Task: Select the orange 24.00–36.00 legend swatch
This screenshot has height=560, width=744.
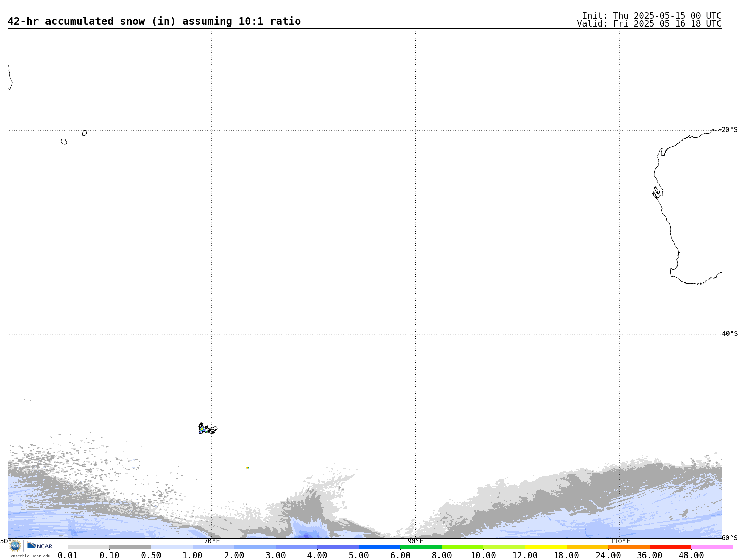Action: (629, 547)
